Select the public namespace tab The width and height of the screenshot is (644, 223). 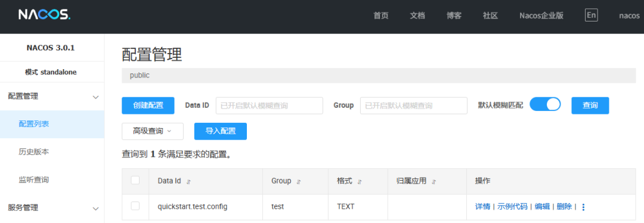pos(140,76)
